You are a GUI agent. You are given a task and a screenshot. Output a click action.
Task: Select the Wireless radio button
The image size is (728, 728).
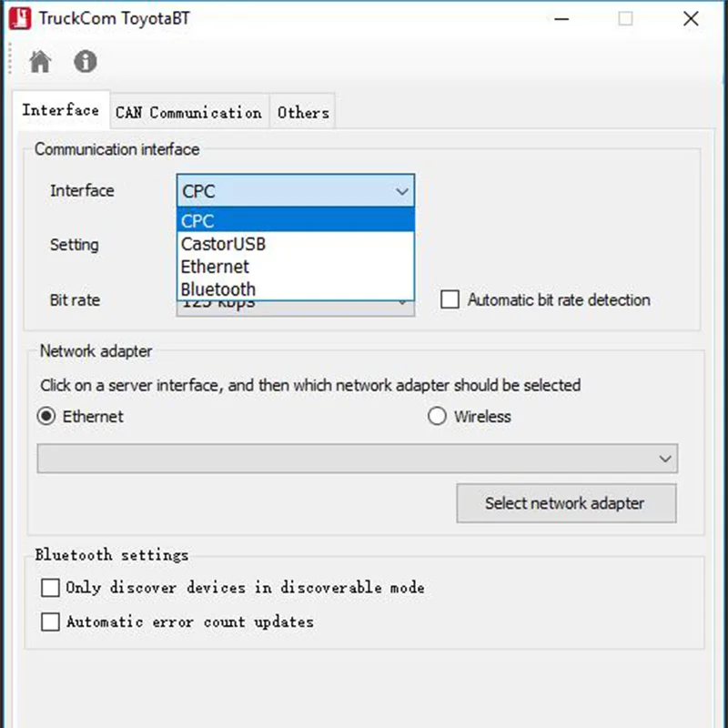point(437,416)
